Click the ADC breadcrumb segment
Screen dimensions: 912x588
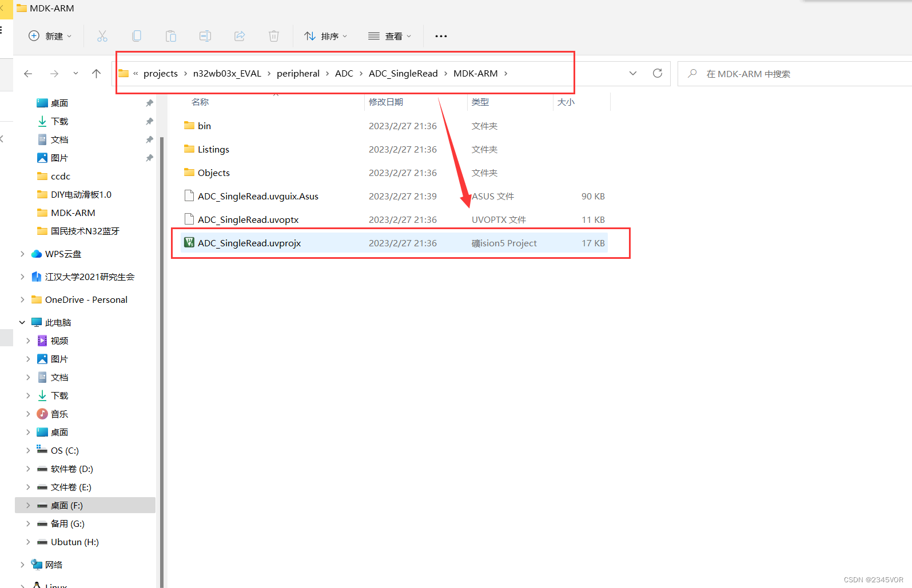click(344, 73)
